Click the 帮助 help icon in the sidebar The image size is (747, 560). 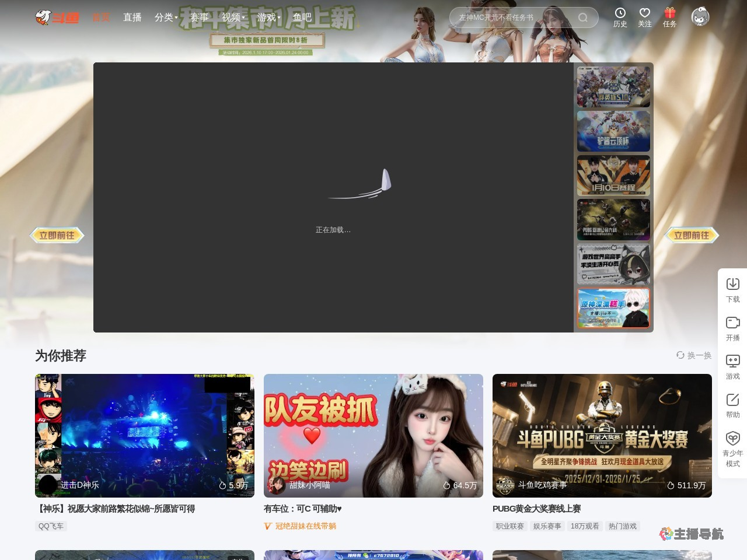coord(732,404)
